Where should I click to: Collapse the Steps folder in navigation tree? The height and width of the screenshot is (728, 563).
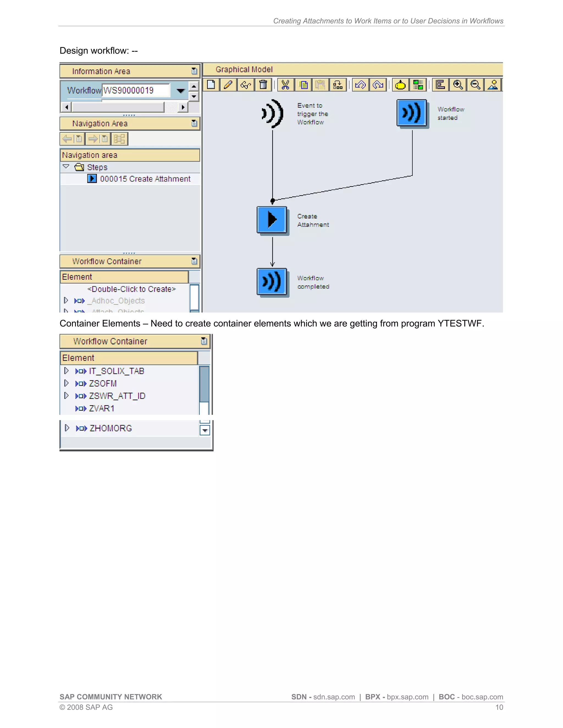tap(66, 167)
